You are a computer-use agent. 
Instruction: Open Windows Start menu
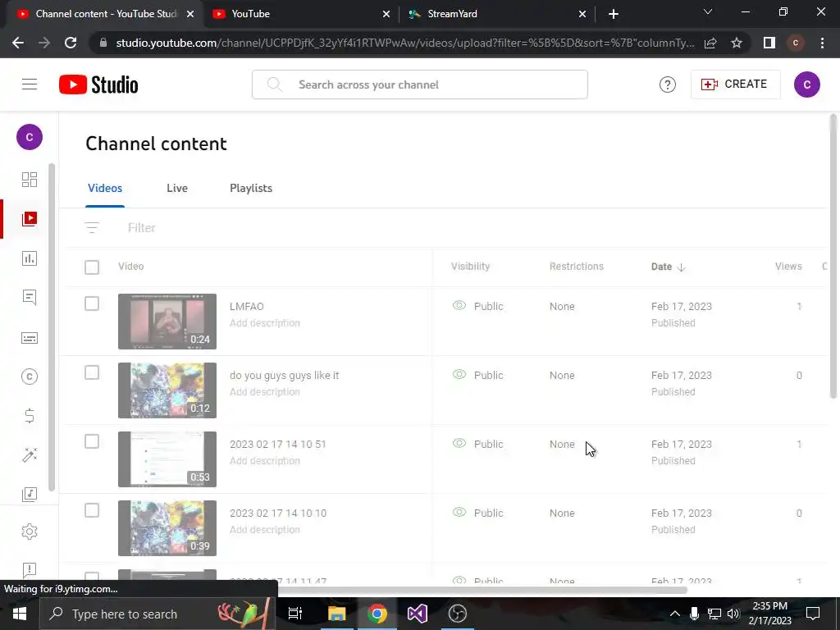tap(20, 614)
